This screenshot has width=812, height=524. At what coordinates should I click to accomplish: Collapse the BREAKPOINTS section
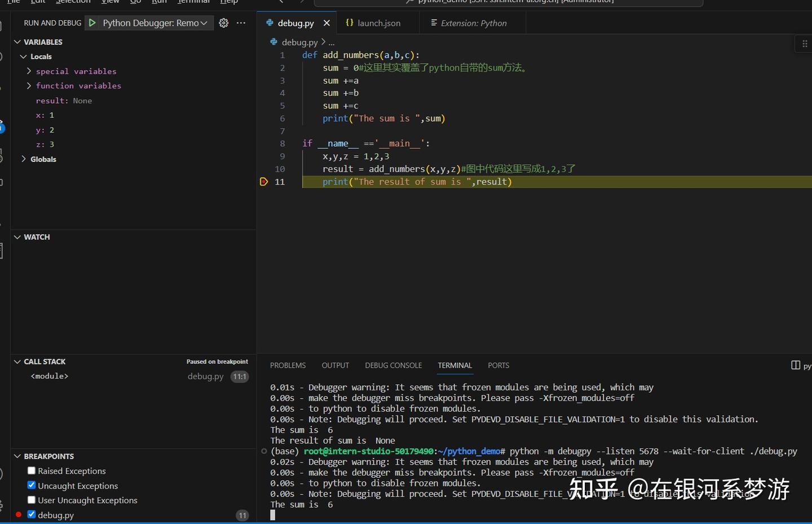(x=17, y=456)
